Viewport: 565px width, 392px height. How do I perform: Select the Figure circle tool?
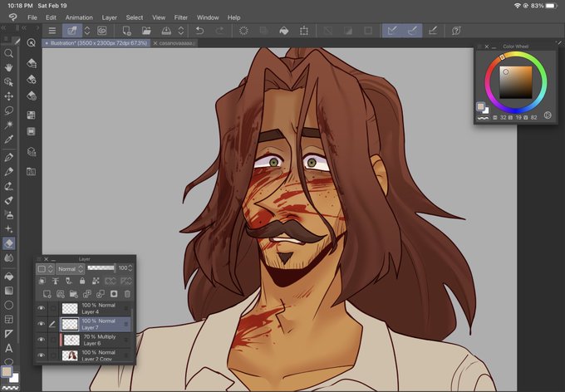8,305
